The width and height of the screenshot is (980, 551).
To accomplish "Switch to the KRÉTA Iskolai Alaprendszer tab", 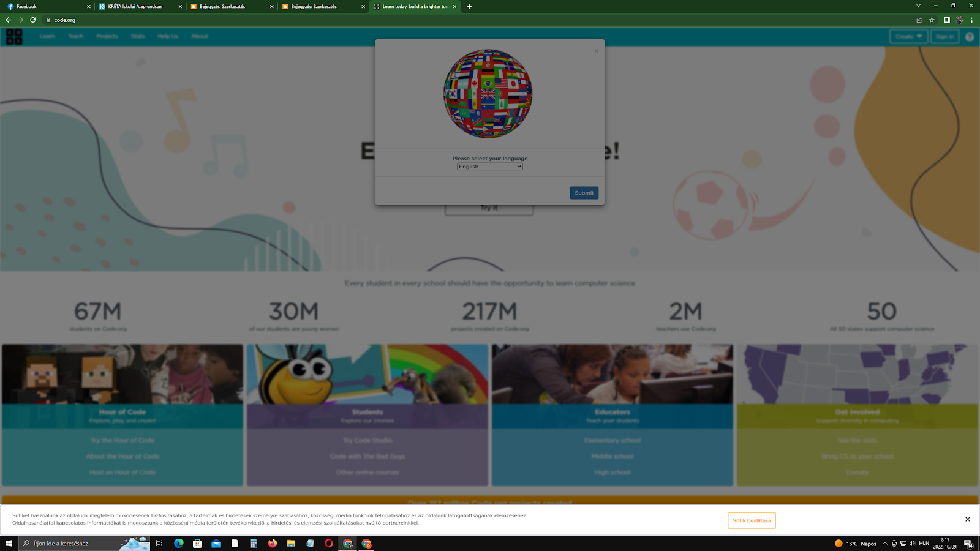I will click(140, 7).
